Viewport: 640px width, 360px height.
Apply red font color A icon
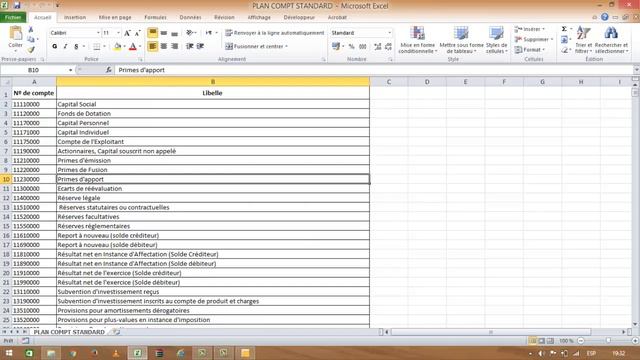tap(133, 47)
